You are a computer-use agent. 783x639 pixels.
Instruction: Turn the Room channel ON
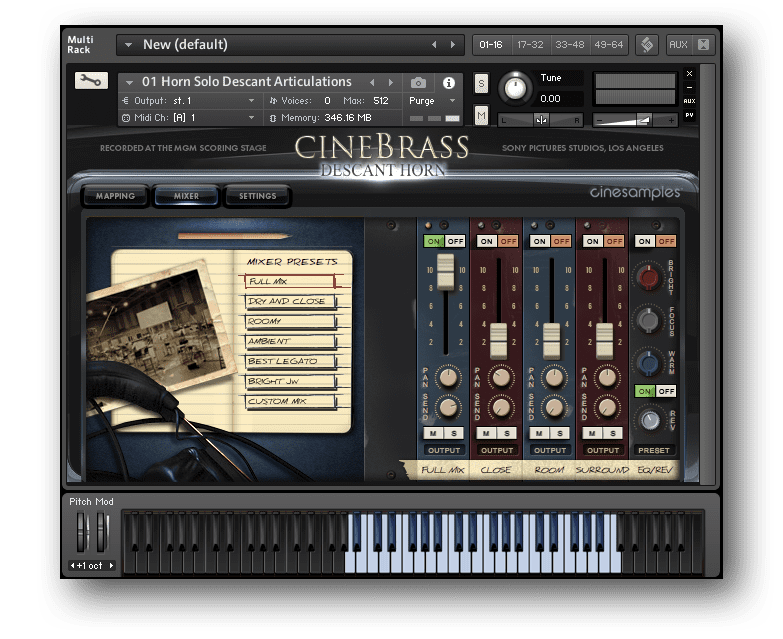click(539, 241)
